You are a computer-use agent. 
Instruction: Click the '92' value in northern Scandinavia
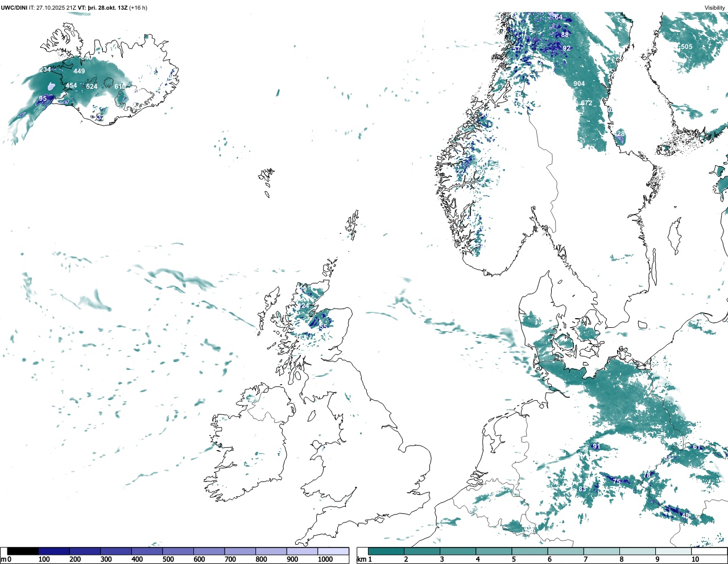tap(566, 48)
